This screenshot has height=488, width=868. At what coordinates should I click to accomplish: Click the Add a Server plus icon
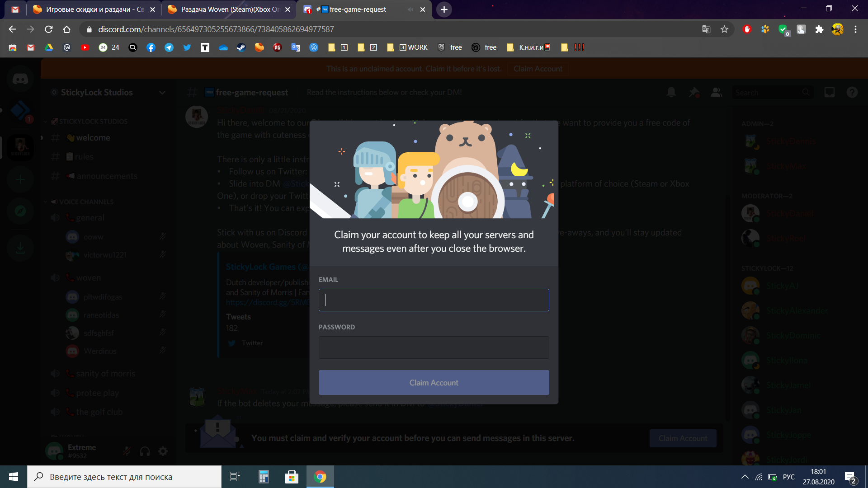coord(20,180)
